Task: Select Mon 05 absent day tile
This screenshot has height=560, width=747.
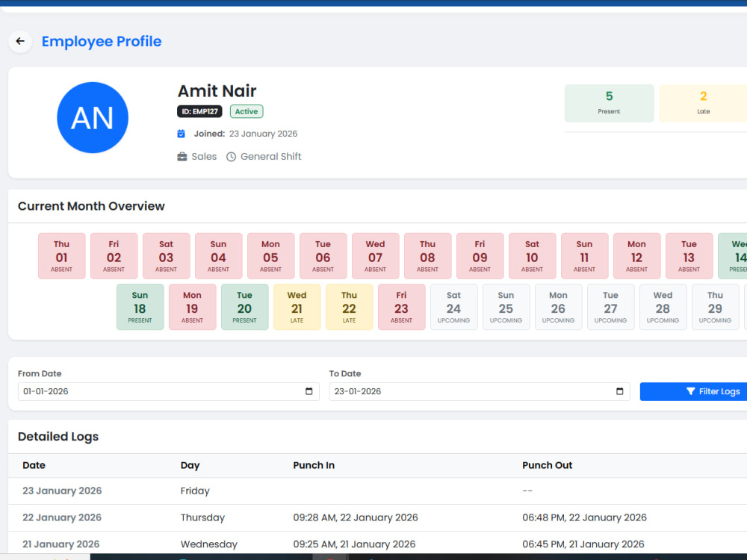Action: click(x=270, y=255)
